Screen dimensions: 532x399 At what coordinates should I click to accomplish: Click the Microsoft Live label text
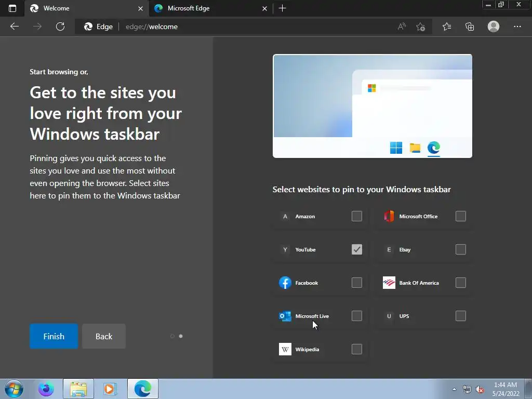(x=312, y=316)
